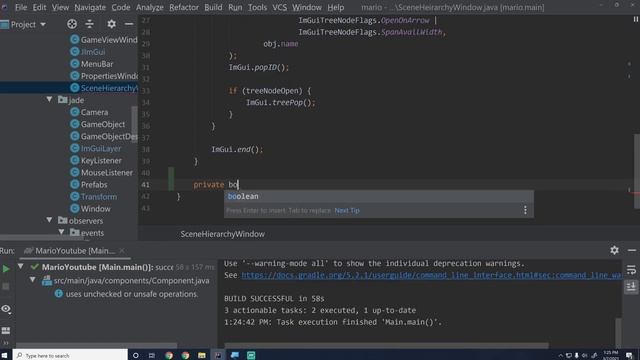Viewport: 640px width, 360px height.
Task: Click the stop icon in Run panel
Action: [x=6, y=287]
